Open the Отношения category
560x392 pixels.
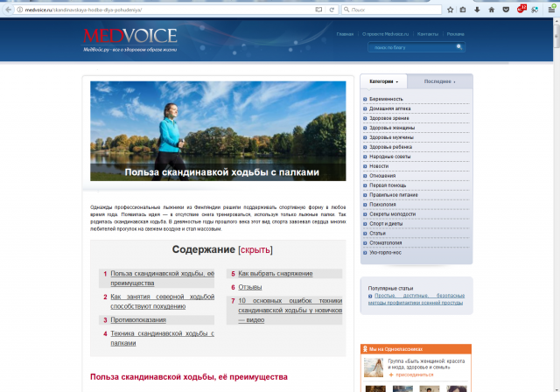coord(382,176)
